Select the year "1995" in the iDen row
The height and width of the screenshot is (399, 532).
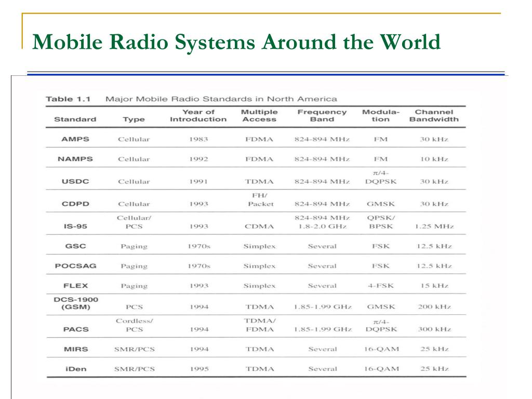(199, 369)
